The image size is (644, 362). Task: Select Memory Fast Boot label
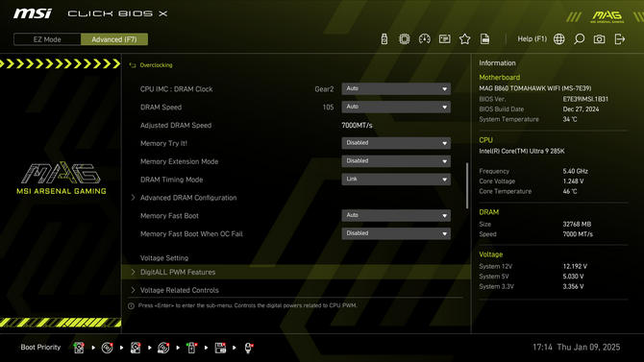(169, 215)
